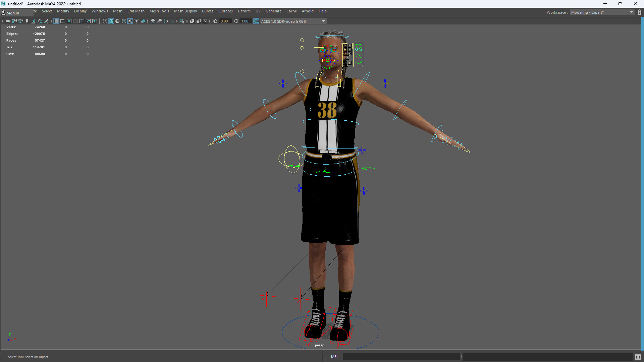Image resolution: width=644 pixels, height=362 pixels.
Task: Select Smooth Shade All cube icon
Action: coord(111,21)
